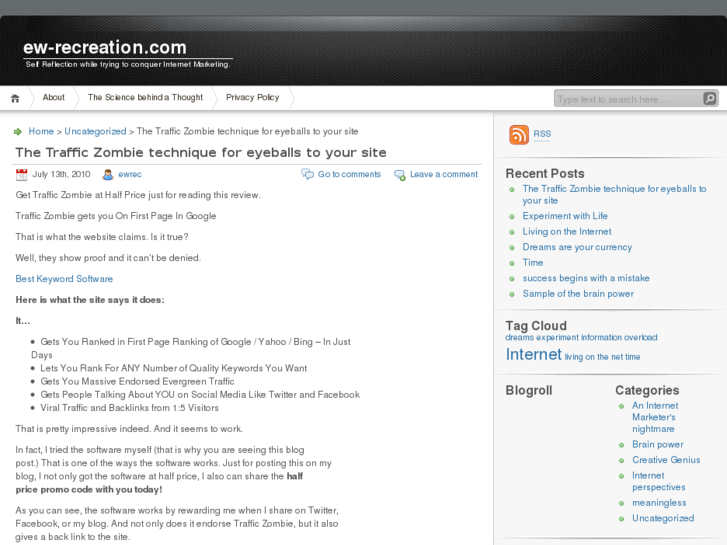Open recent post Dreams are your currency

[577, 247]
